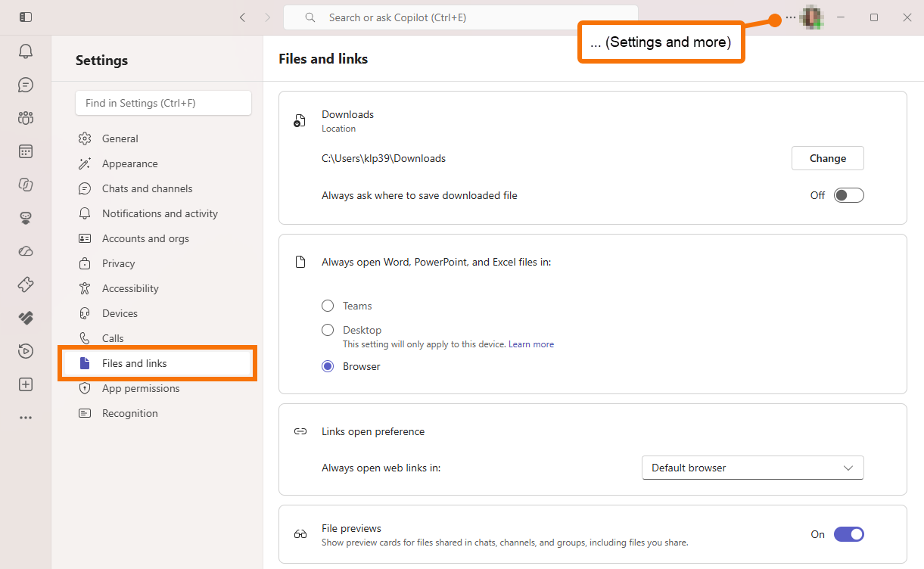The width and height of the screenshot is (924, 569).
Task: Click the Search or ask Copilot box
Action: 461,17
